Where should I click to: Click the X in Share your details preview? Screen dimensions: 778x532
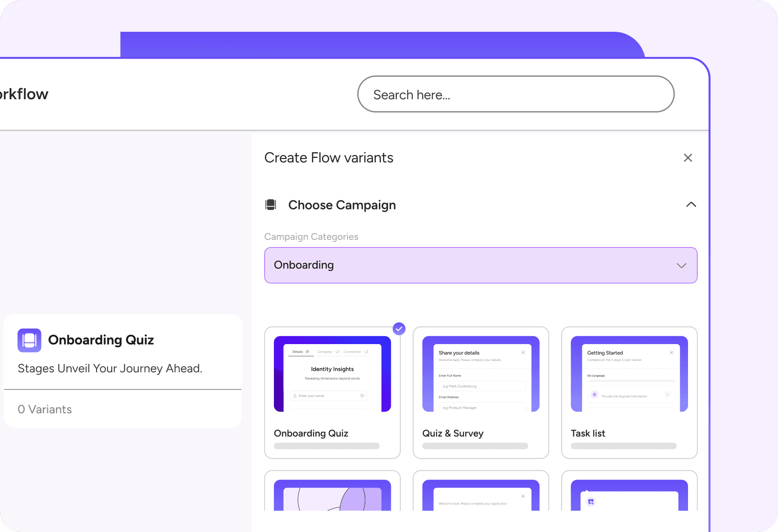tap(523, 352)
